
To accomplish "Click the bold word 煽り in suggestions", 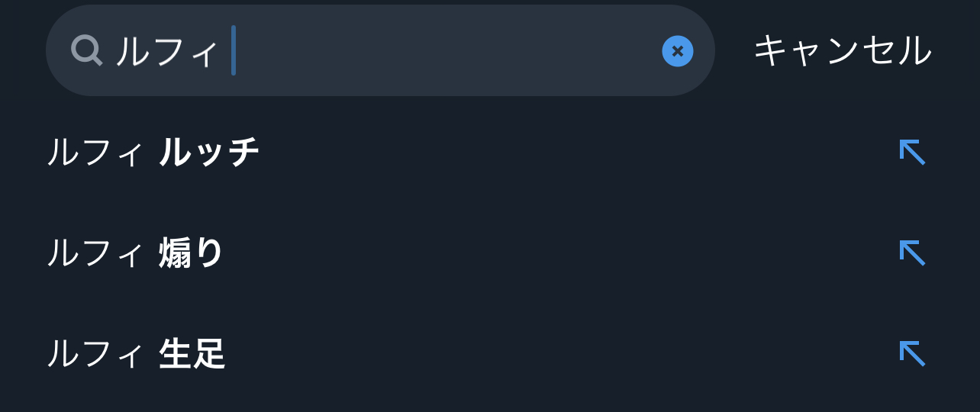I will coord(191,253).
